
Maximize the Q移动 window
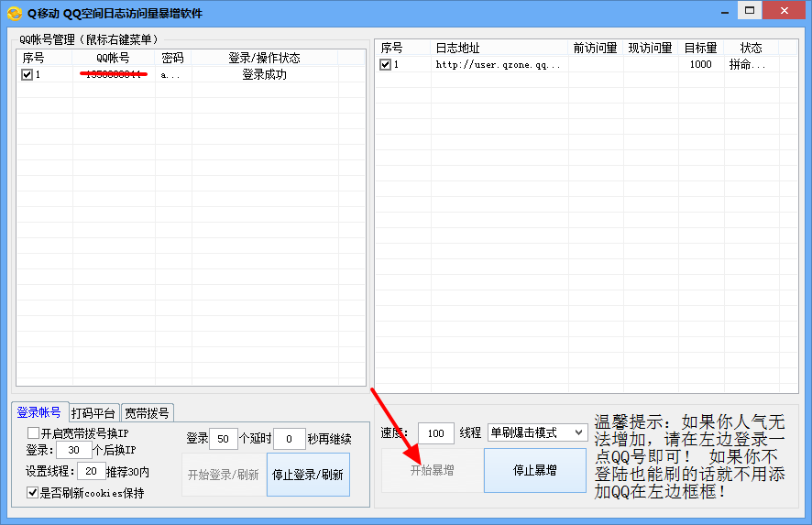click(x=750, y=11)
